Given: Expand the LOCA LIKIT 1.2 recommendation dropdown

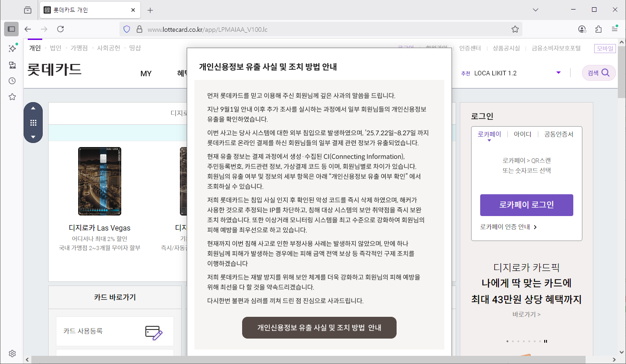Looking at the screenshot, I should [558, 73].
